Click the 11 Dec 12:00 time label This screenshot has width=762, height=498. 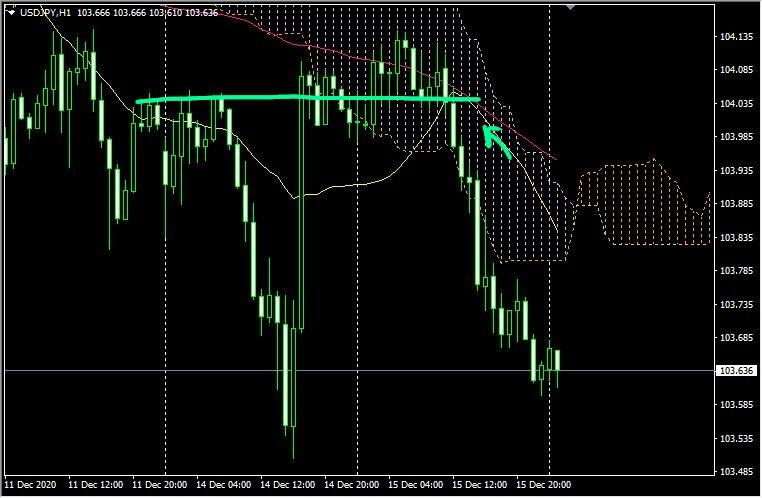point(96,484)
